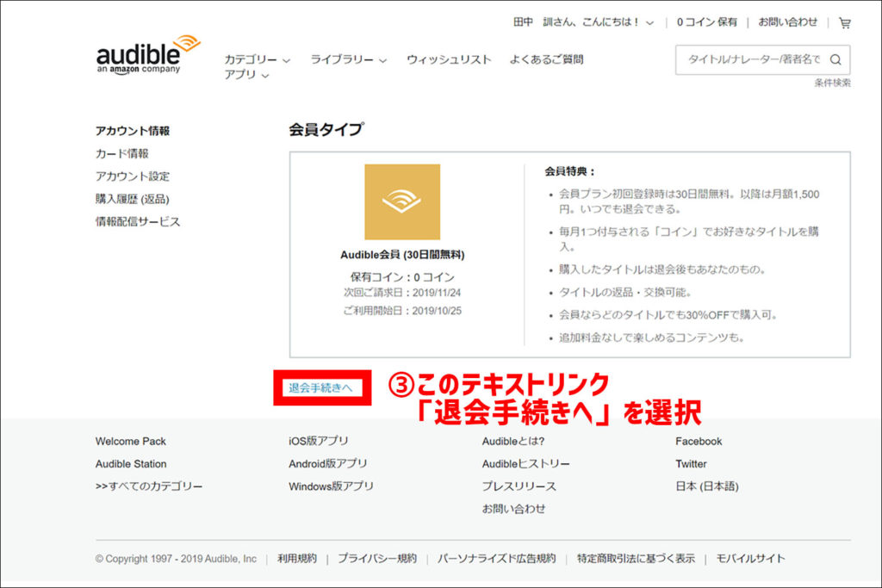The image size is (882, 588).
Task: Click お問い合わせ in the top header
Action: pos(787,22)
